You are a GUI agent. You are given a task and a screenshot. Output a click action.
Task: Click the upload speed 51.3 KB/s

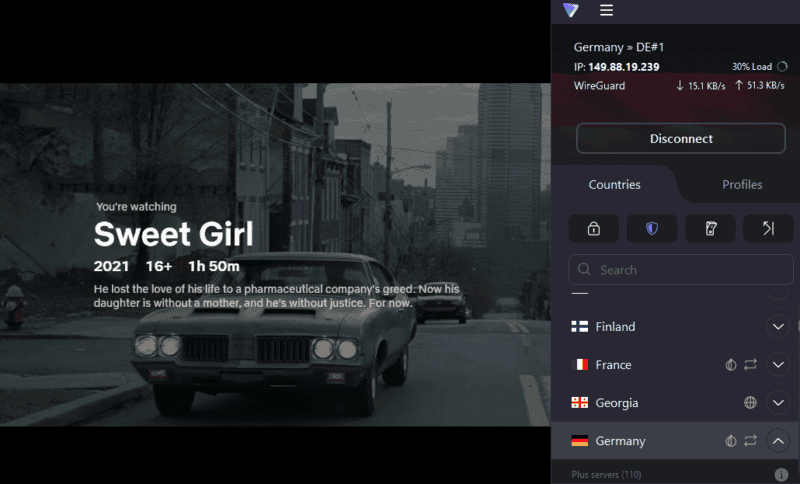(x=766, y=85)
